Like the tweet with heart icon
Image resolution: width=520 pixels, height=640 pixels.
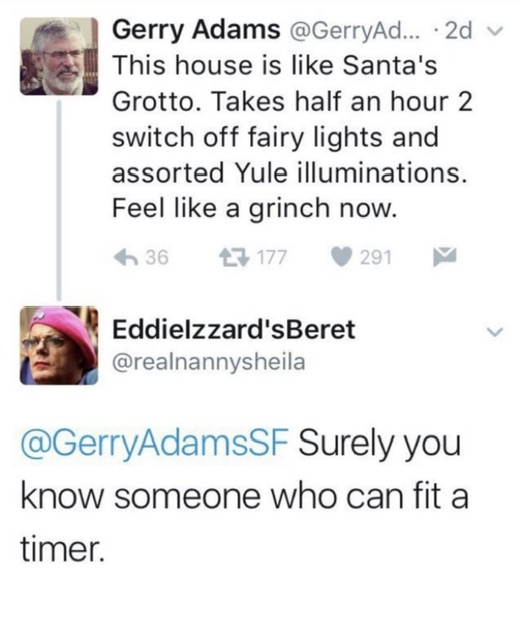[341, 257]
